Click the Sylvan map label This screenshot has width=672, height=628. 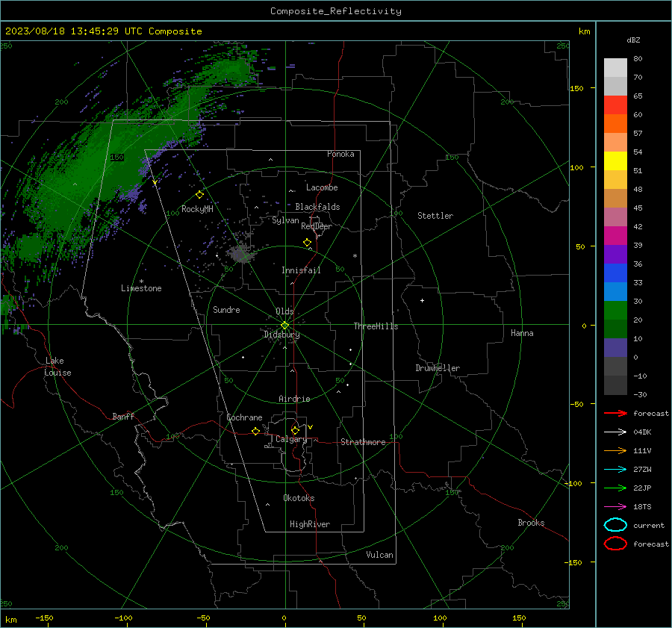285,220
